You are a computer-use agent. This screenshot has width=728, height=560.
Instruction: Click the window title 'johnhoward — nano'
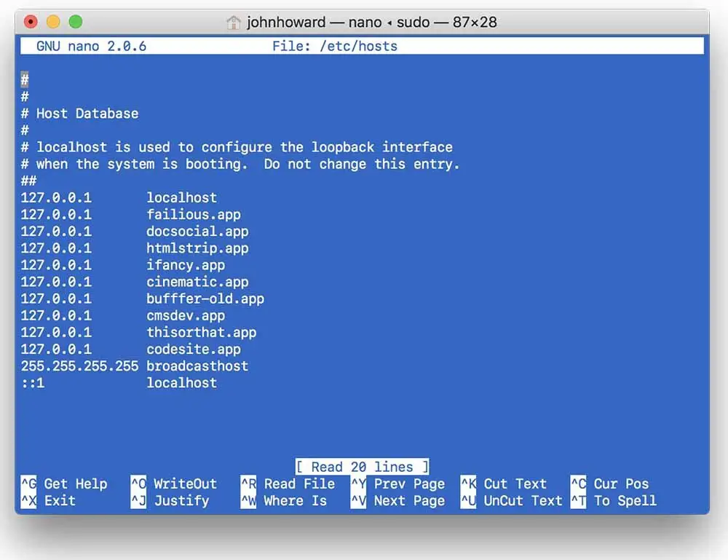(314, 22)
